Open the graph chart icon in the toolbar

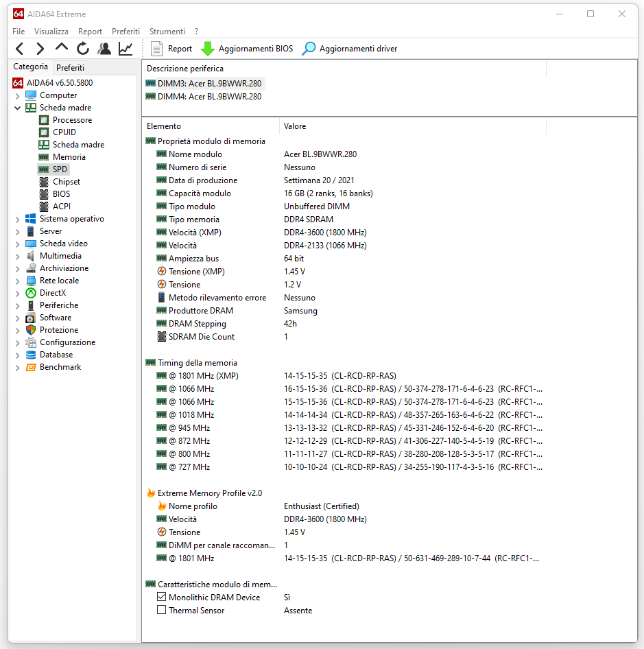coord(126,49)
